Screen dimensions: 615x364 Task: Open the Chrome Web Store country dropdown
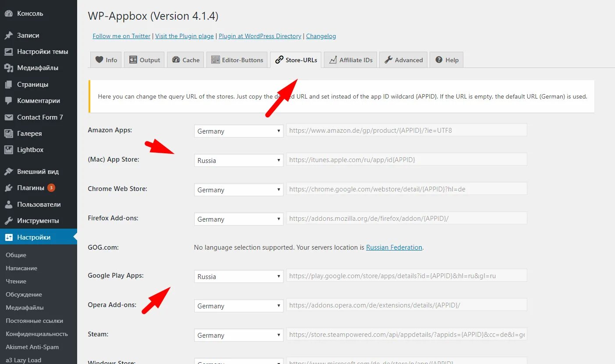[x=238, y=190]
